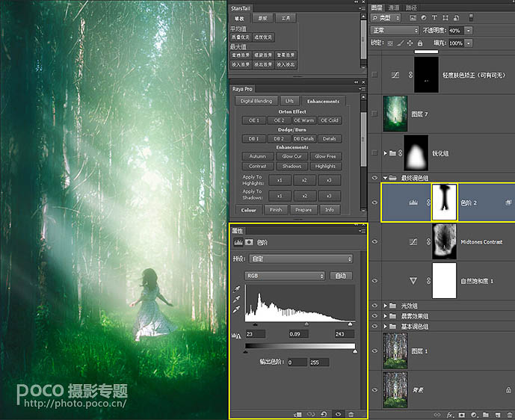
Task: Filter layers by pixel layer icon
Action: point(413,18)
